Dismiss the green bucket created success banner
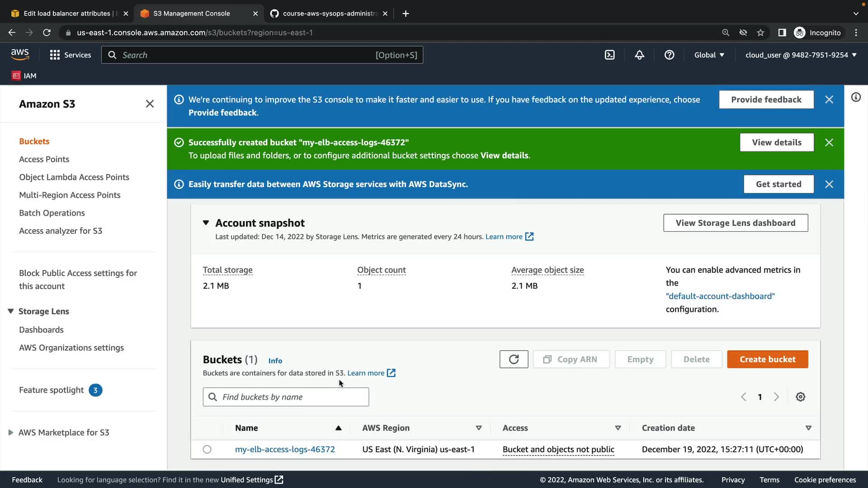 829,142
